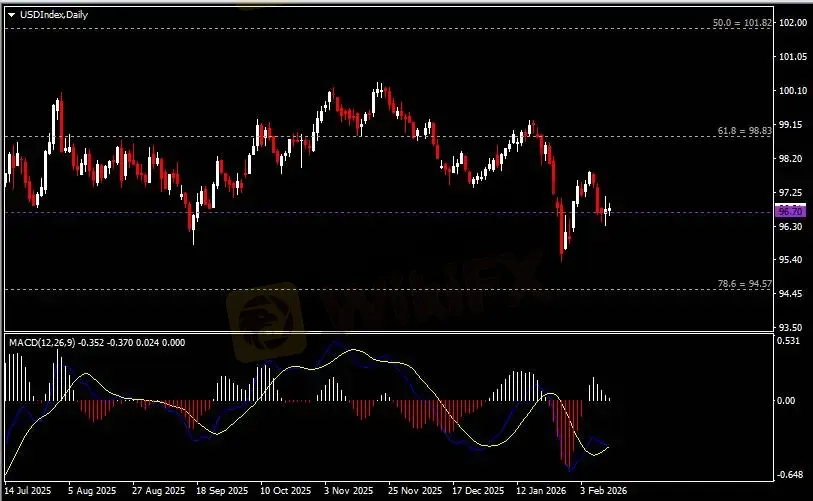
Task: Click the MACD(12,26,9) indicator label
Action: click(x=43, y=343)
